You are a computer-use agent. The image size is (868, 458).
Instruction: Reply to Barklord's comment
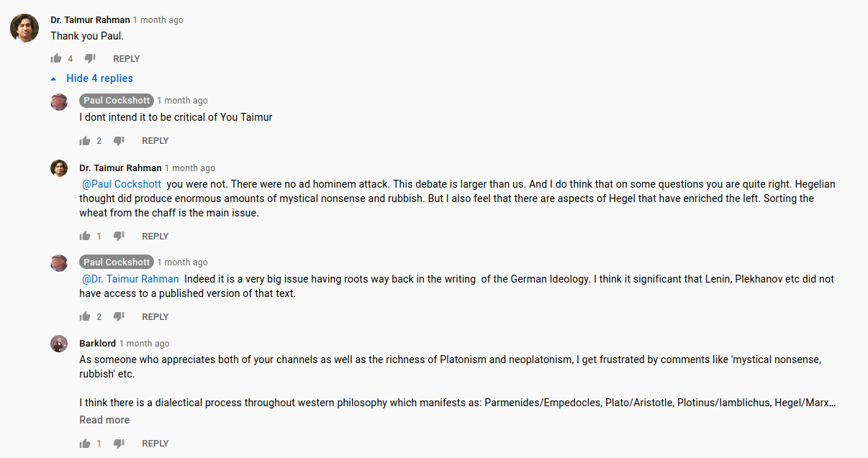click(155, 444)
